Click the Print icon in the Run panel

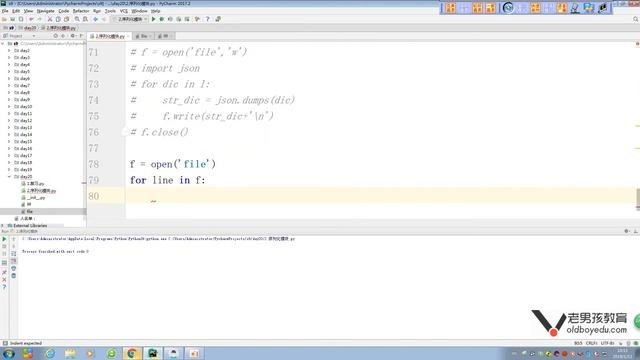point(13,268)
